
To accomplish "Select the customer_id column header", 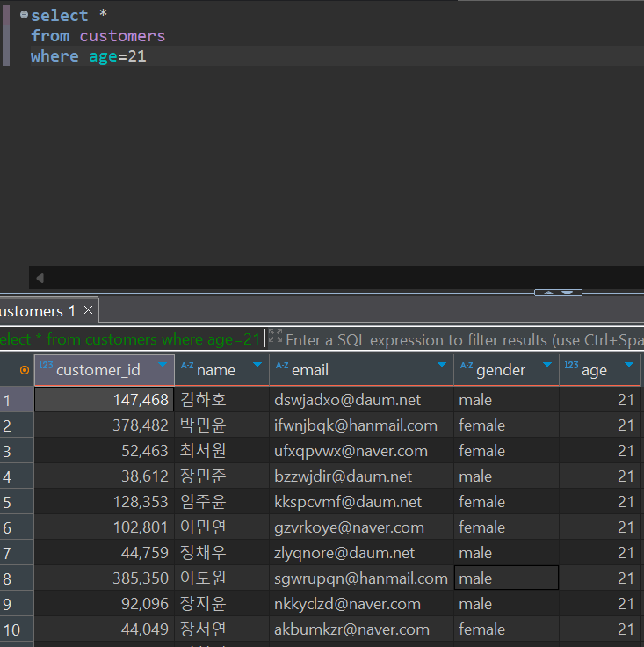I will point(105,370).
